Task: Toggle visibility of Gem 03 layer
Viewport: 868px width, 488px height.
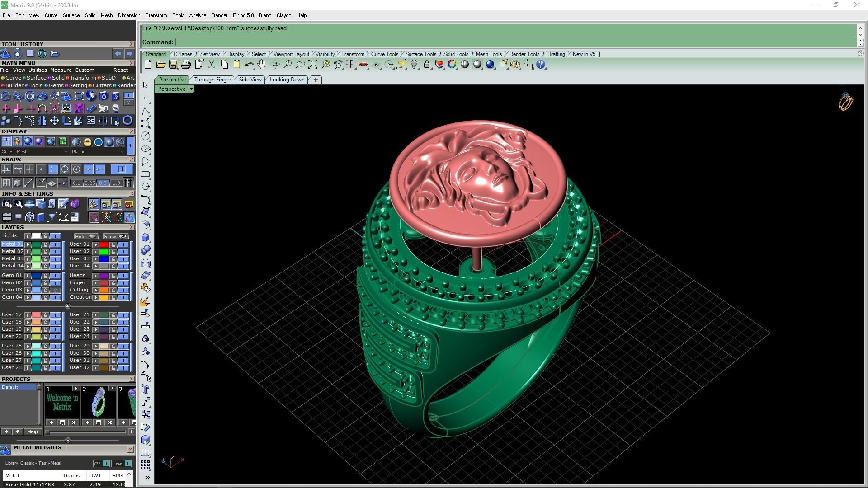Action: click(55, 290)
